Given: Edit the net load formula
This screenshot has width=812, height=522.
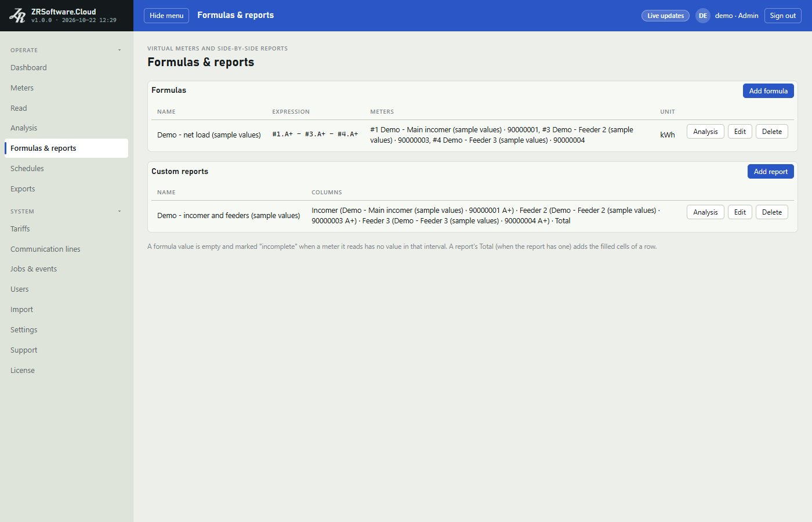Looking at the screenshot, I should 740,132.
